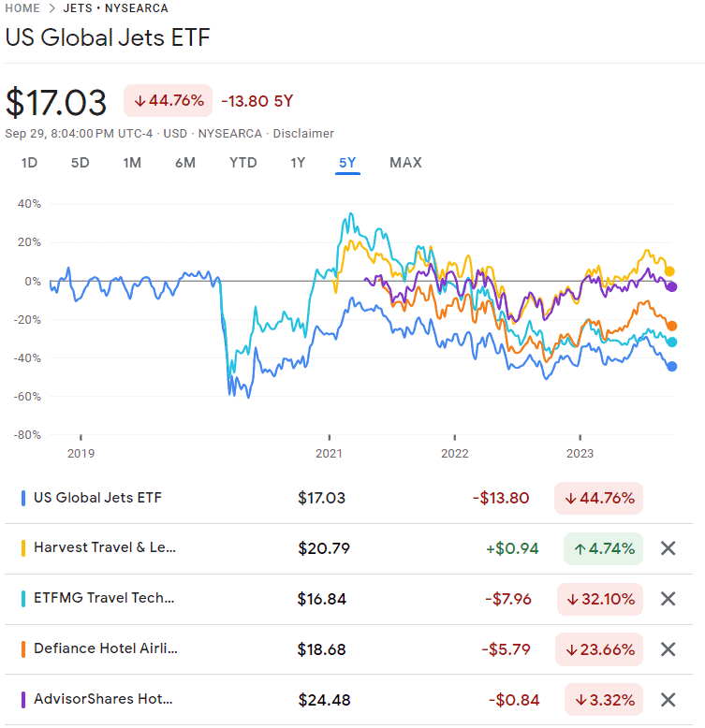Select the 5Y time range
Viewport: 705px width, 728px height.
tap(347, 163)
